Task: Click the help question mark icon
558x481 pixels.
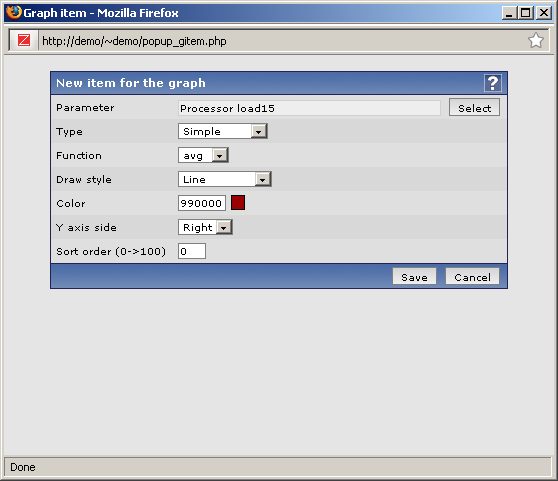Action: tap(493, 83)
